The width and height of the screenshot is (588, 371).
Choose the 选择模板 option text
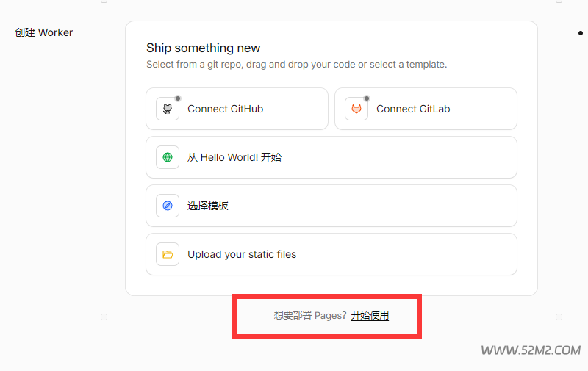tap(208, 206)
